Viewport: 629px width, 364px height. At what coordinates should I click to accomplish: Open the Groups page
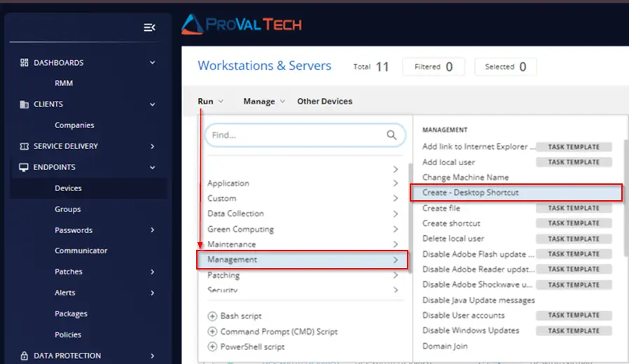point(68,209)
